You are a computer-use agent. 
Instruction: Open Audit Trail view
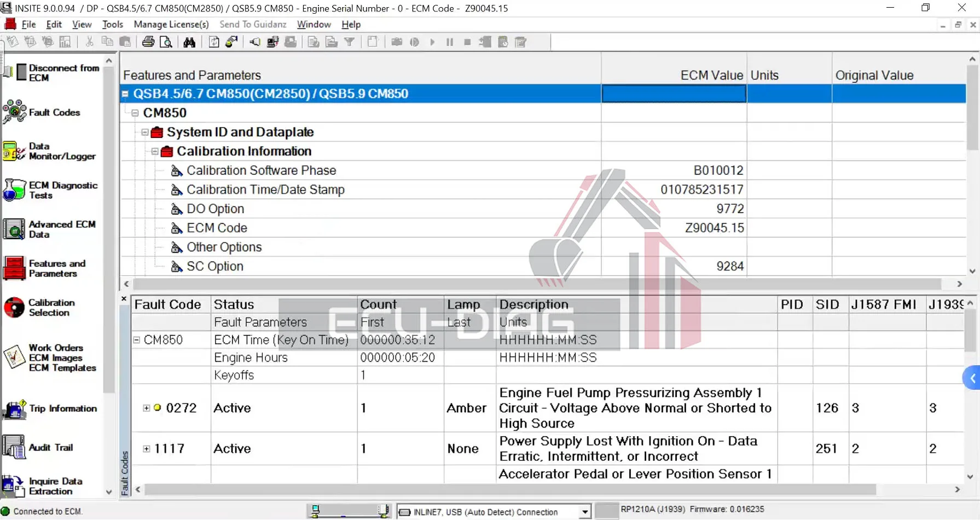(x=38, y=447)
